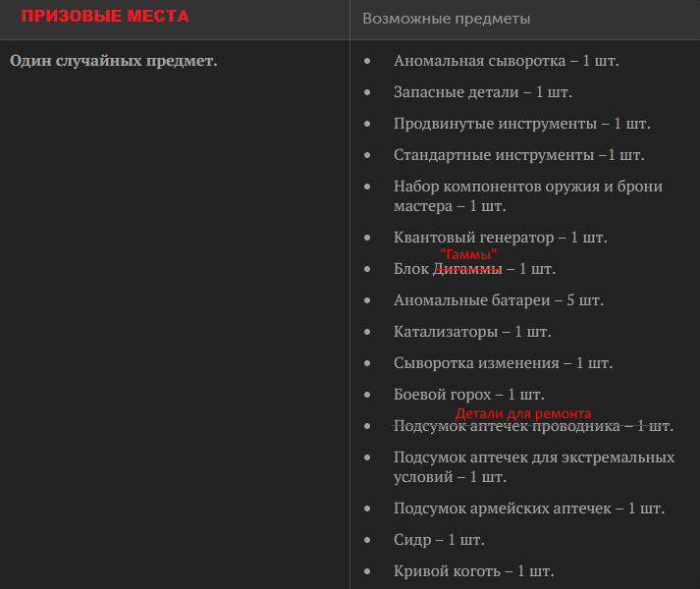Click the Стандартные инструменты entry
This screenshot has height=589, width=700.
pos(518,155)
